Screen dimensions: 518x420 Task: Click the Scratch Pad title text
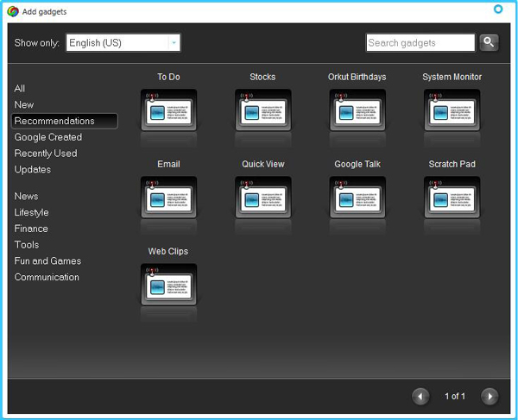[452, 164]
